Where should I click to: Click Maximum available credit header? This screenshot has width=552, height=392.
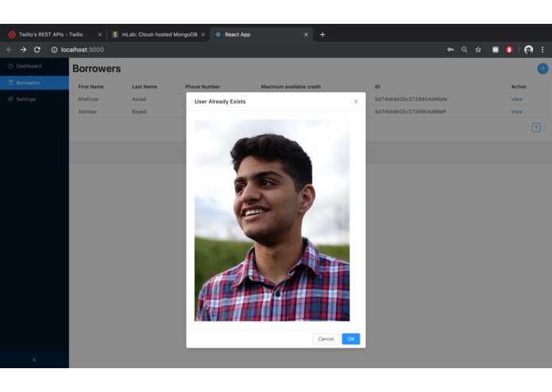[x=291, y=86]
